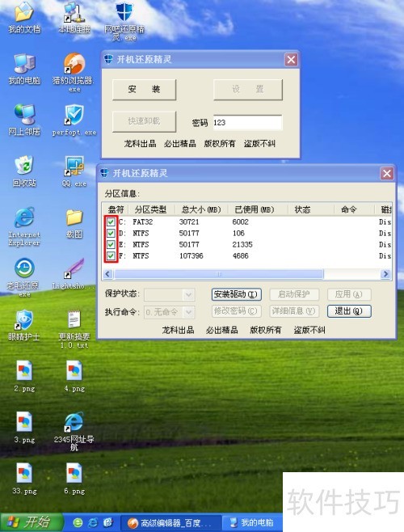Click the 总大小(MB) column header
This screenshot has width=404, height=532.
pyautogui.click(x=201, y=209)
